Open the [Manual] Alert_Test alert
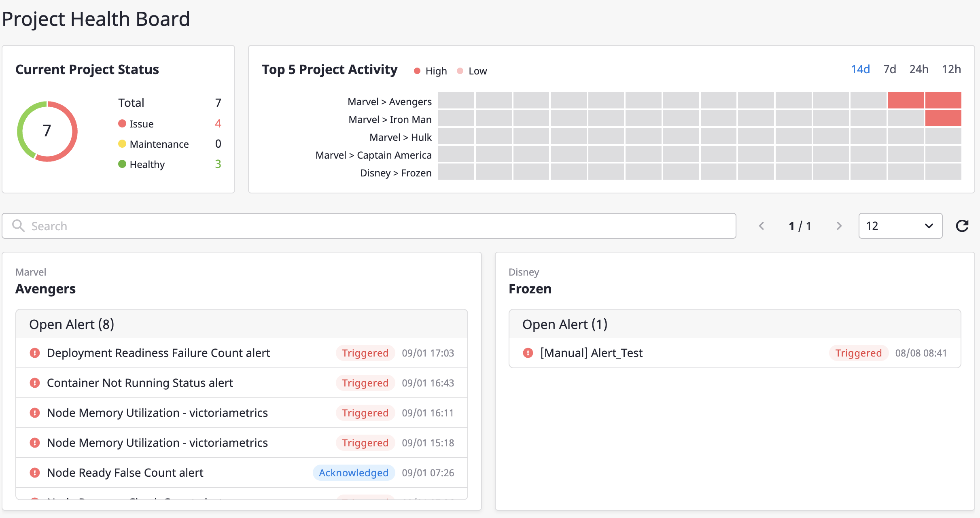 (x=735, y=353)
